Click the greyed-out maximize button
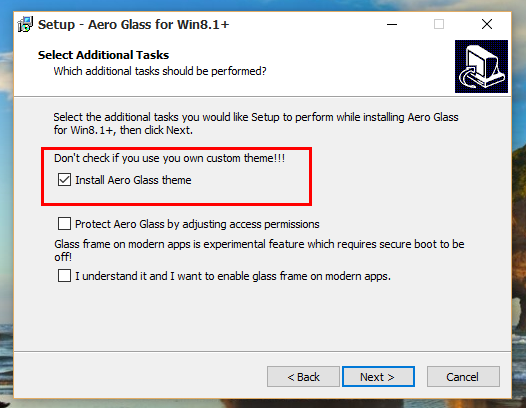 tap(439, 24)
